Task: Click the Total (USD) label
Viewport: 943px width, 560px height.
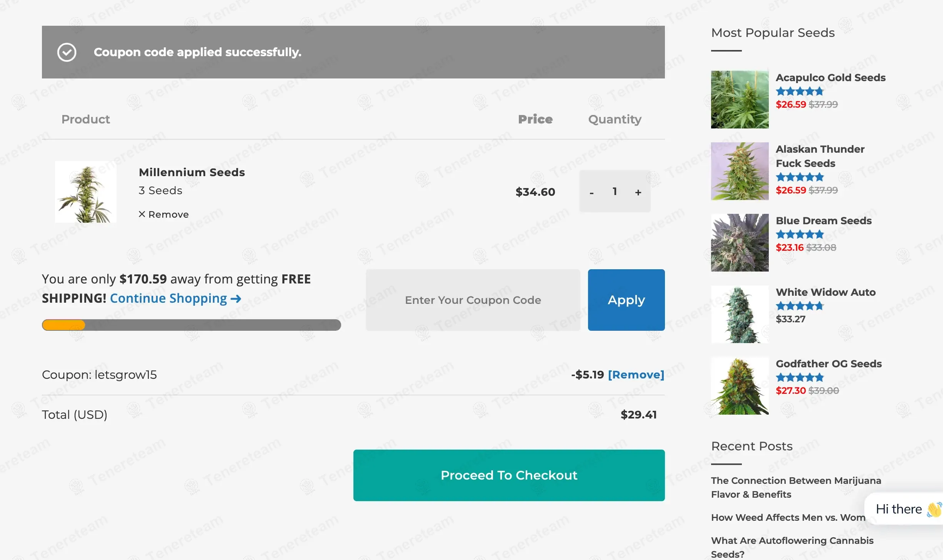Action: pos(75,415)
